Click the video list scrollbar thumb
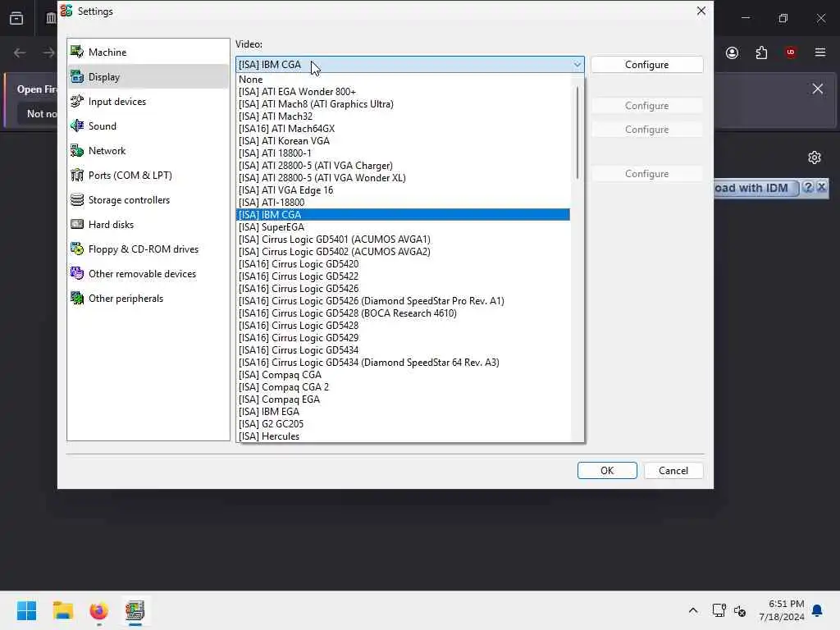Viewport: 840px width, 630px height. pos(577,132)
